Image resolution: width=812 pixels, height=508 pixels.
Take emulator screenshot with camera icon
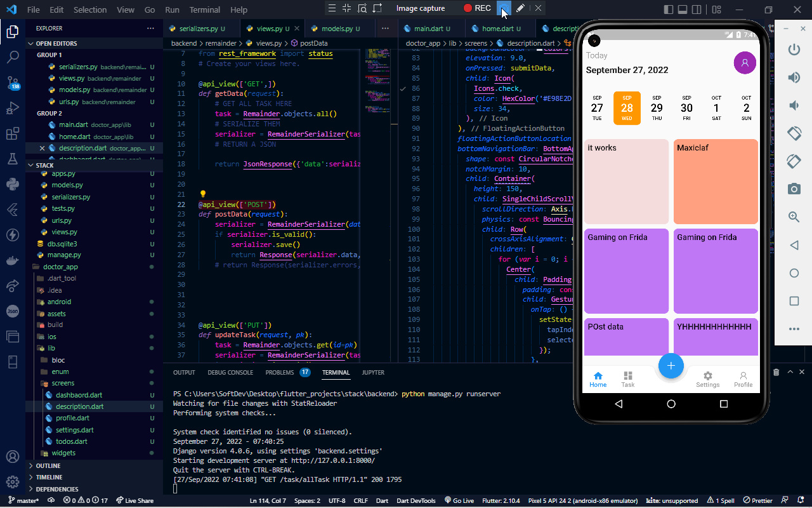794,189
